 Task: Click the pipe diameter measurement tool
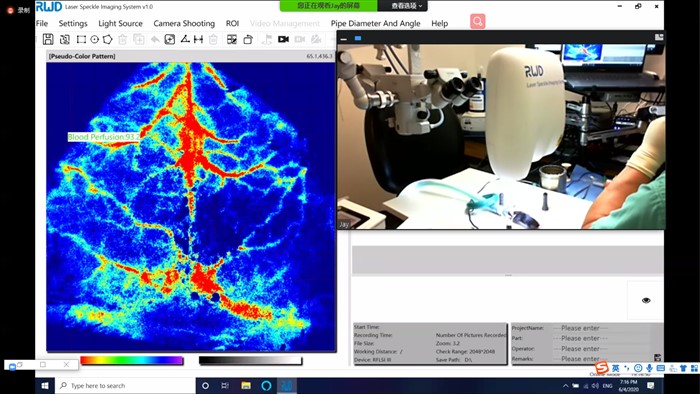pyautogui.click(x=198, y=39)
